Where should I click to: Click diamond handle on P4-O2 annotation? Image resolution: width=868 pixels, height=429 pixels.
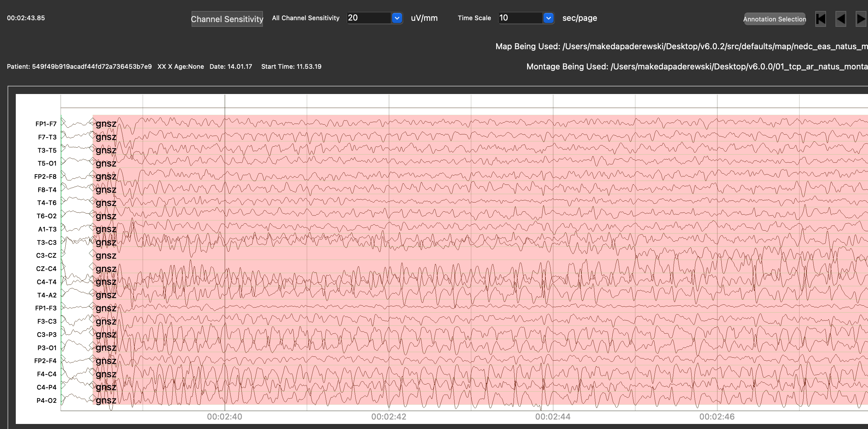(x=92, y=398)
